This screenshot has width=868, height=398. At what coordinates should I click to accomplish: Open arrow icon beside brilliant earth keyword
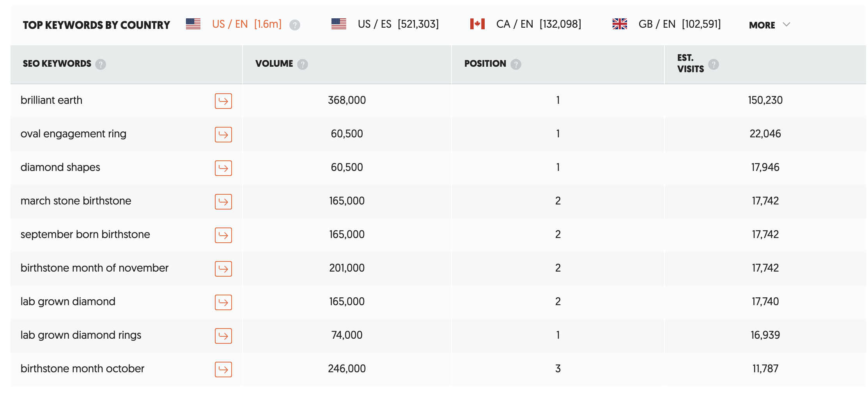click(x=223, y=101)
